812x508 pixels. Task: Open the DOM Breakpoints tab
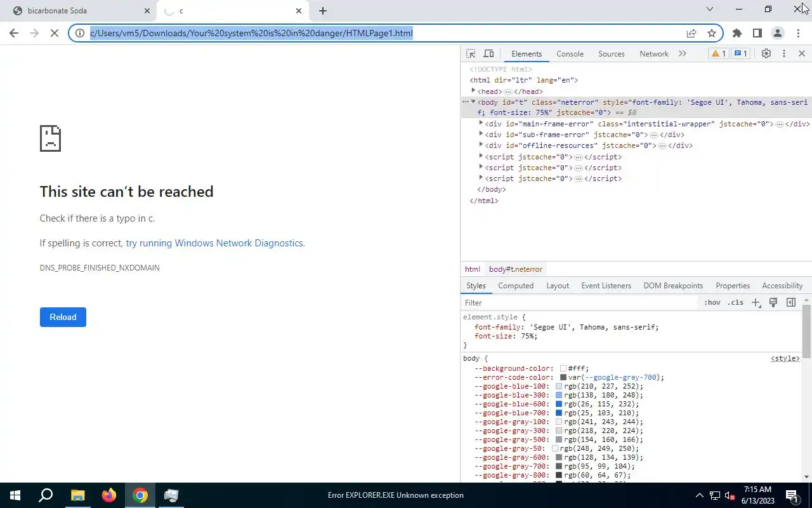click(x=673, y=286)
